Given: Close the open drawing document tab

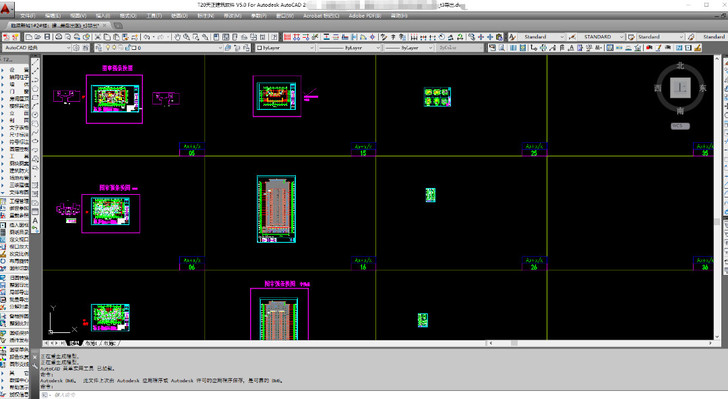Looking at the screenshot, I should pyautogui.click(x=104, y=26).
